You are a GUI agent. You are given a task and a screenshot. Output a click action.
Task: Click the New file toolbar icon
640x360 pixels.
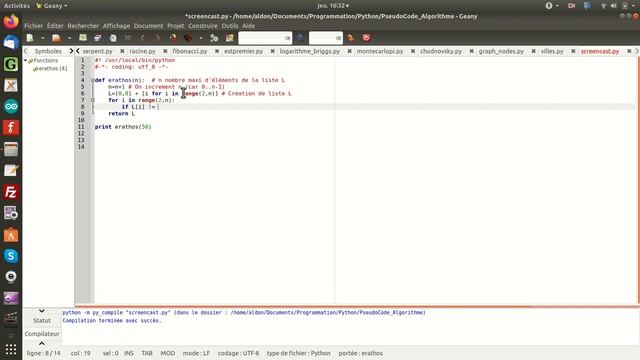(x=30, y=38)
